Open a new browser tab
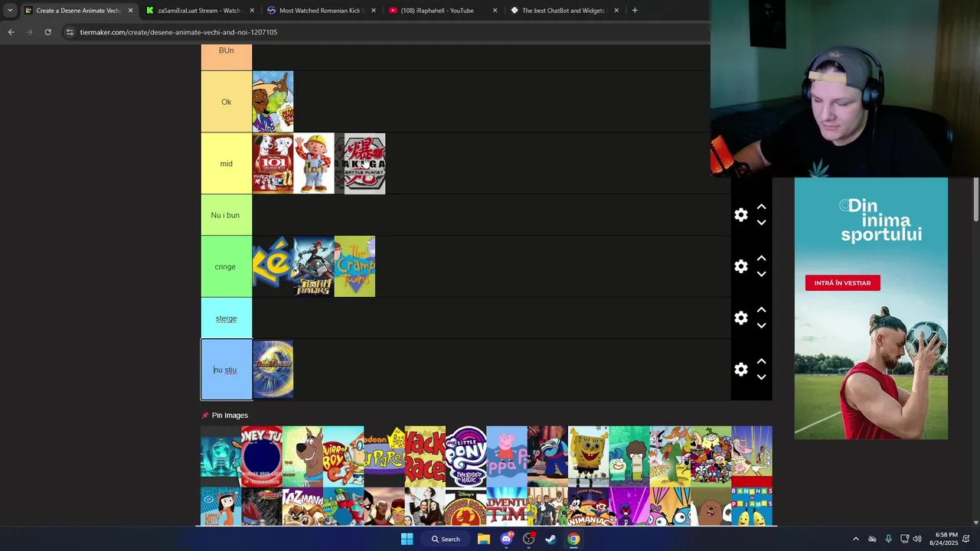This screenshot has height=551, width=980. point(635,11)
